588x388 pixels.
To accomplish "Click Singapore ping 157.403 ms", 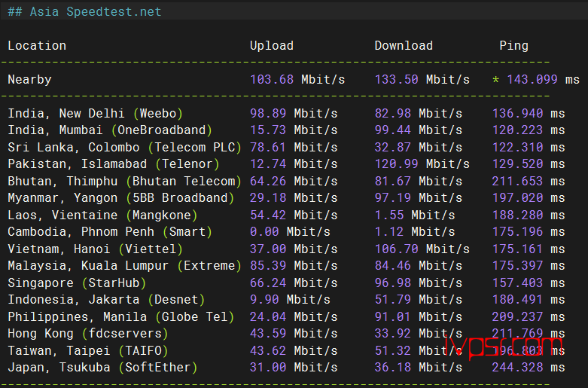I will [529, 283].
